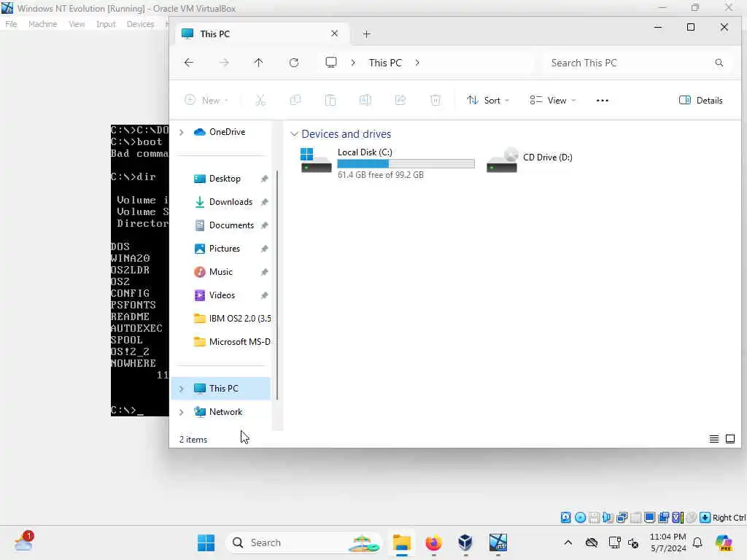Click VirtualBox optical disc status icon

(x=580, y=518)
